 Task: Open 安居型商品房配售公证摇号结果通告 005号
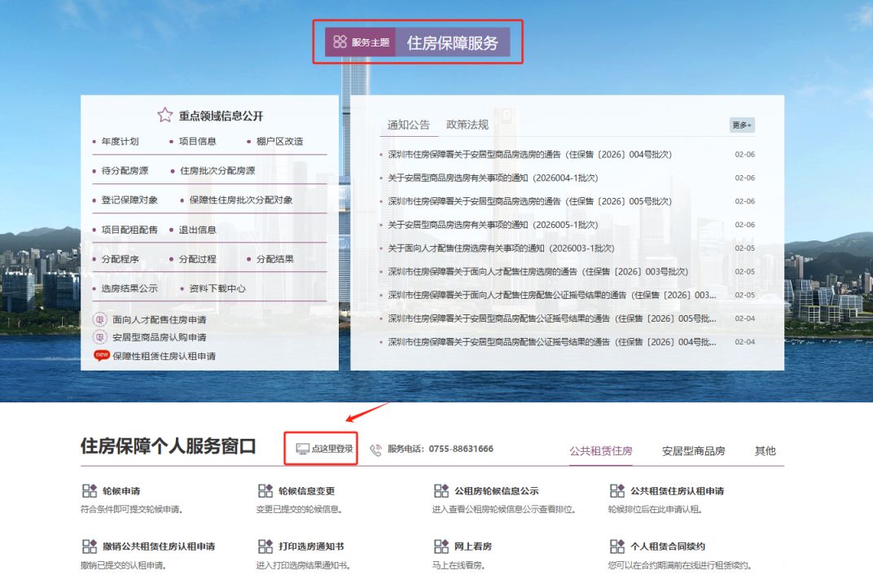(x=552, y=318)
